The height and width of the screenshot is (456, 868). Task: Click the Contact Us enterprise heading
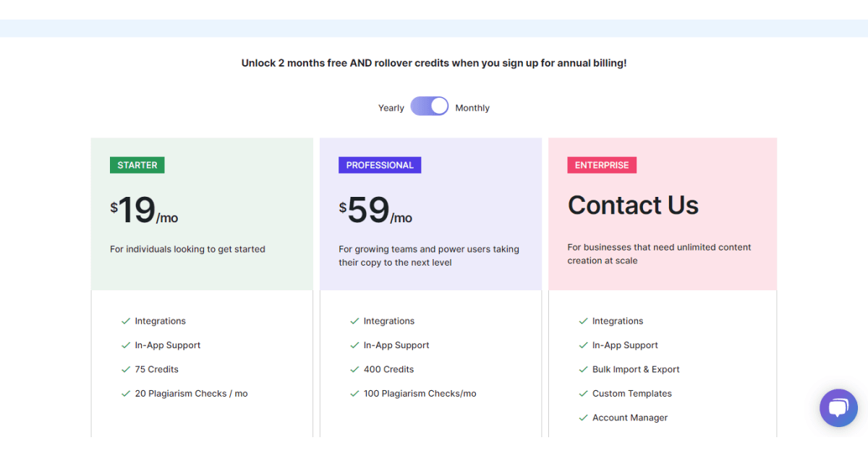click(x=633, y=206)
